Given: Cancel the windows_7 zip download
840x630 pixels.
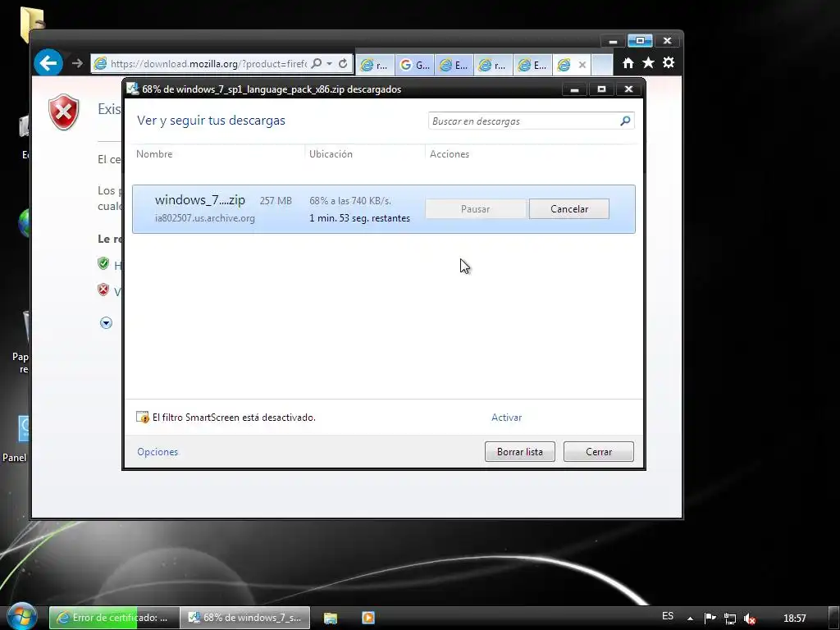Looking at the screenshot, I should click(x=569, y=209).
